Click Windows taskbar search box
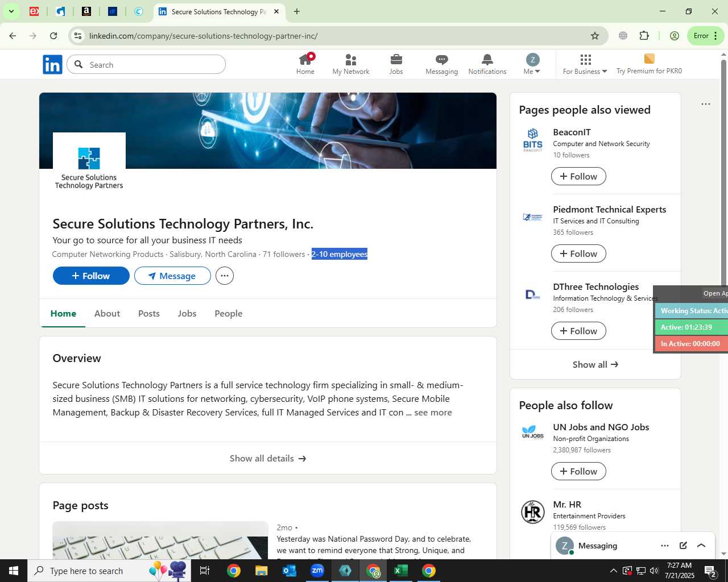728x582 pixels. [109, 571]
